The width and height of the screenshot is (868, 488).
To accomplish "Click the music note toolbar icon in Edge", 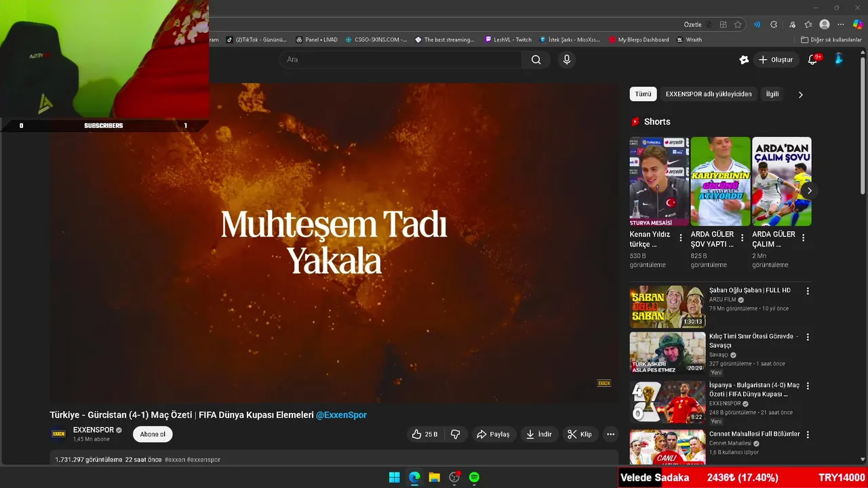I will (x=792, y=24).
